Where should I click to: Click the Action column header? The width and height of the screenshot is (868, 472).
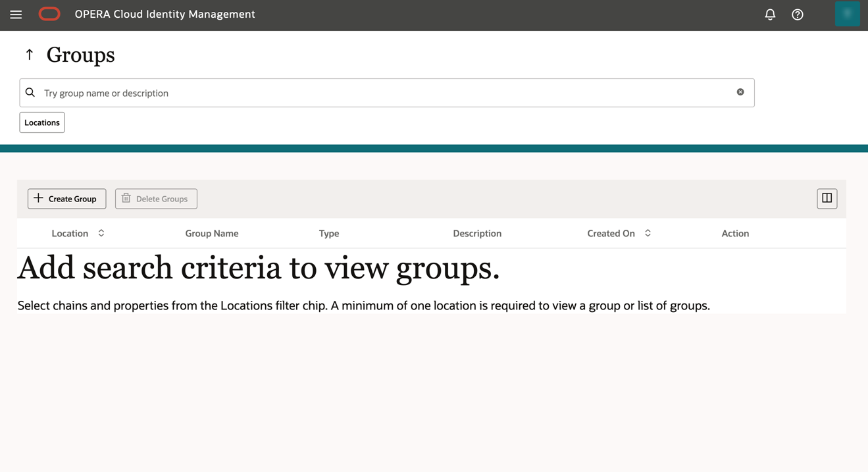(x=735, y=234)
